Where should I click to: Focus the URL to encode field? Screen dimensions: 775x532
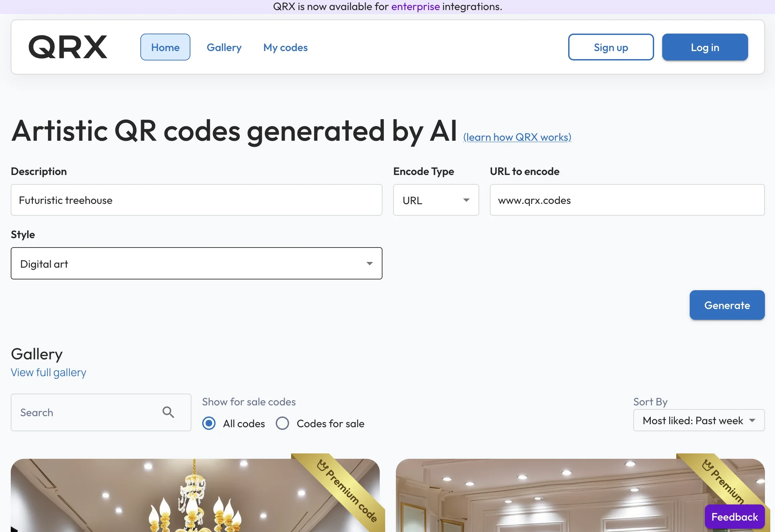(627, 200)
